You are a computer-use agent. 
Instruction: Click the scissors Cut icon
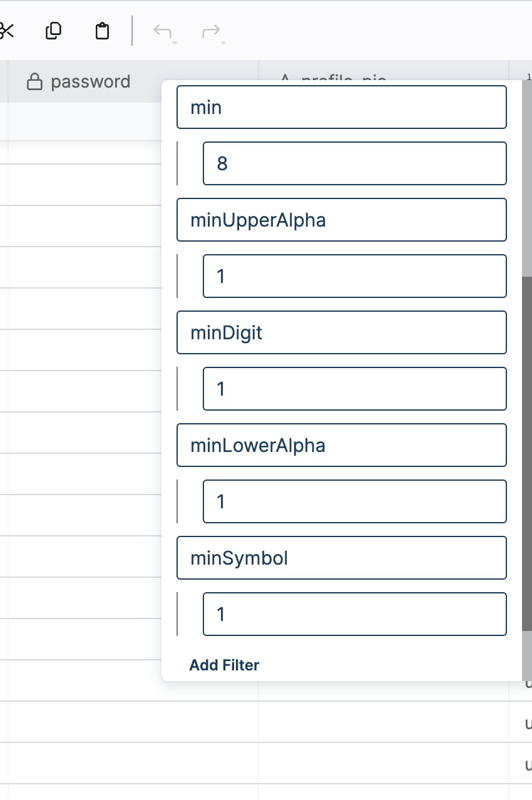pyautogui.click(x=6, y=31)
